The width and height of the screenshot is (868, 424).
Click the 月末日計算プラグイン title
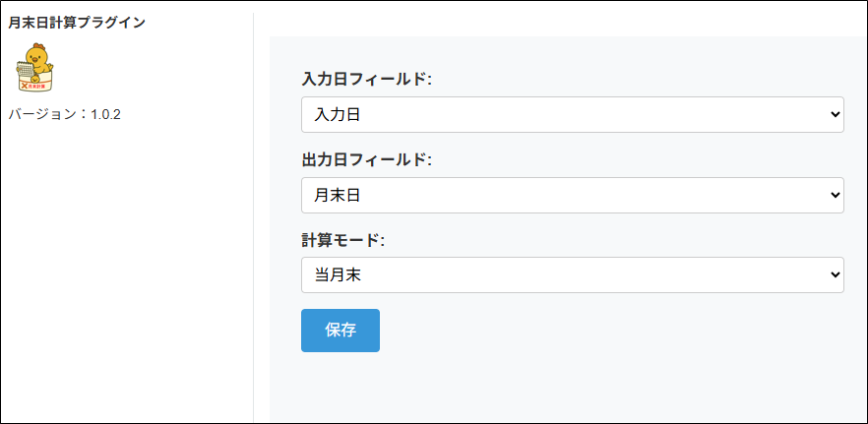(77, 22)
